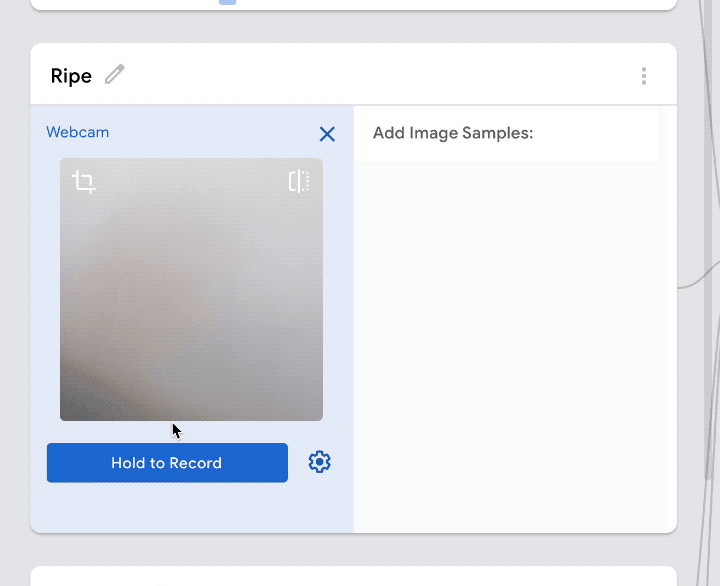Close the Webcam panel with the X
The width and height of the screenshot is (720, 586).
327,134
